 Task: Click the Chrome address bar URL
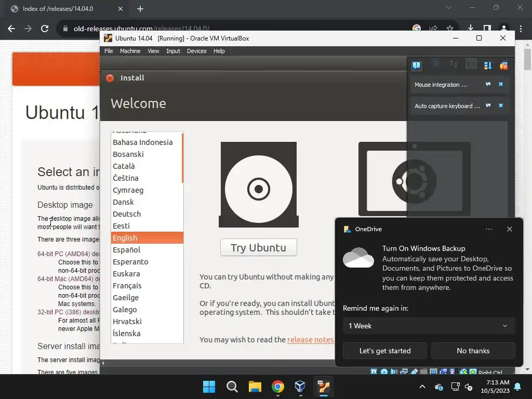pyautogui.click(x=141, y=29)
